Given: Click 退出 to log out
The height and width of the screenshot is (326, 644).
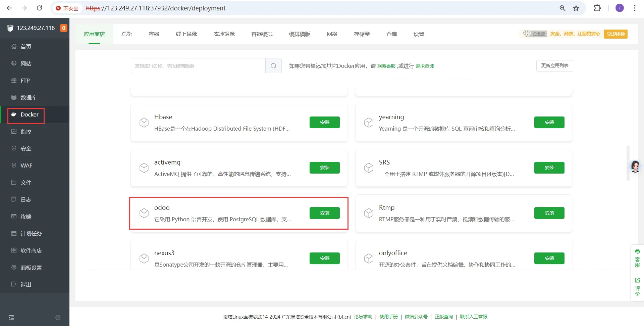Looking at the screenshot, I should click(35, 284).
